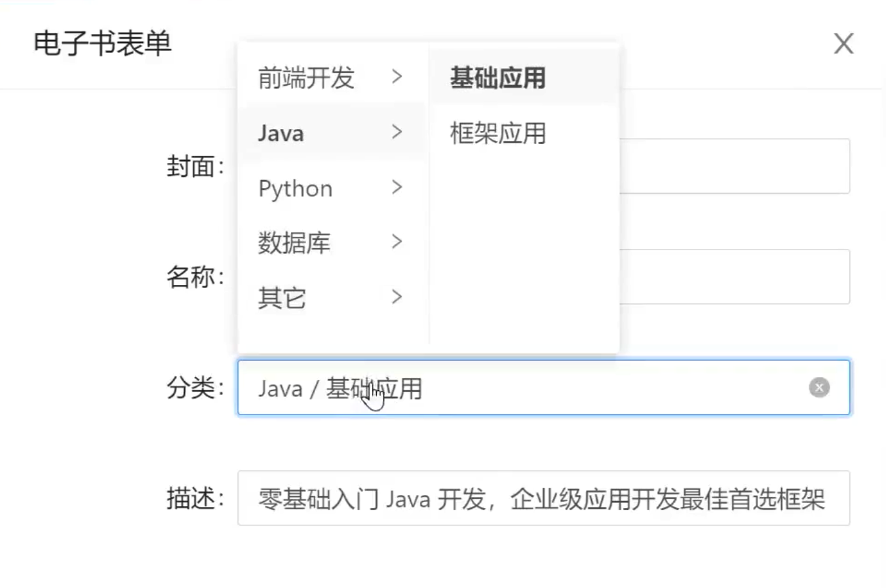Click the arrow icon beside Python
This screenshot has width=886, height=588.
click(x=396, y=188)
